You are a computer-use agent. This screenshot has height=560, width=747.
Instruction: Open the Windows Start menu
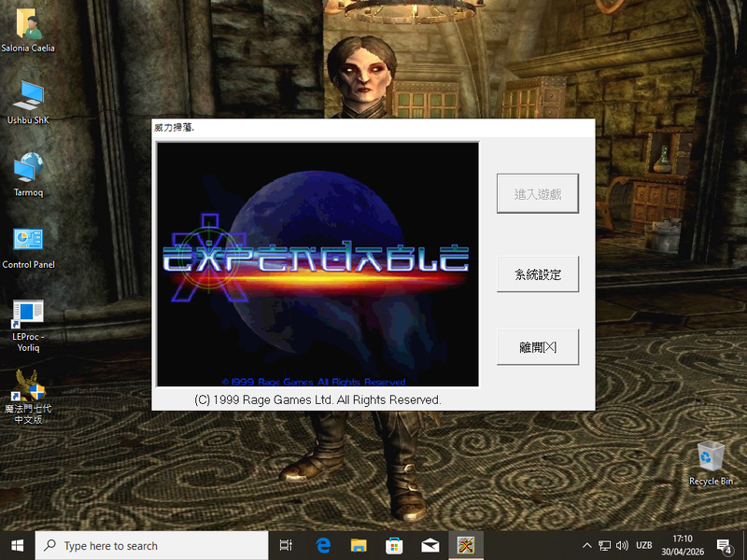(x=17, y=546)
